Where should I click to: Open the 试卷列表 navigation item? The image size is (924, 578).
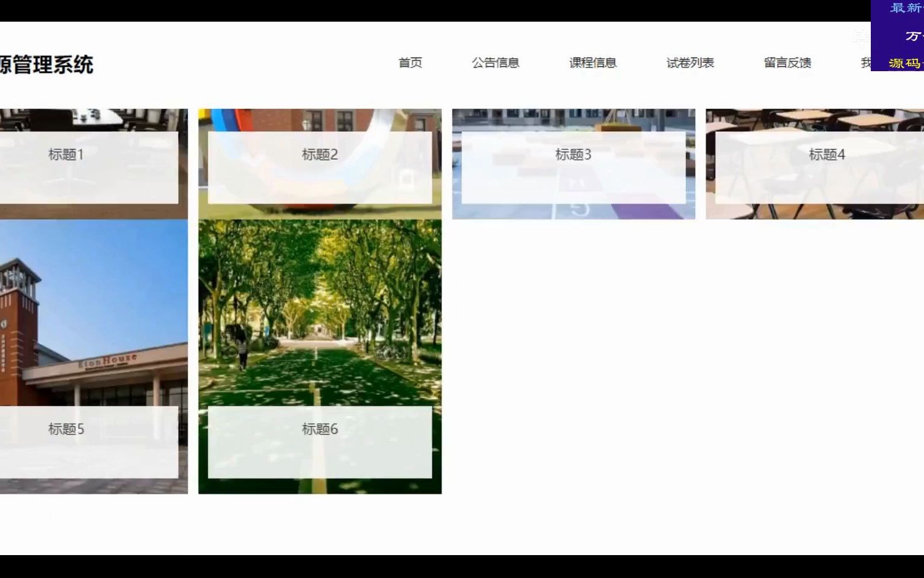coord(690,62)
